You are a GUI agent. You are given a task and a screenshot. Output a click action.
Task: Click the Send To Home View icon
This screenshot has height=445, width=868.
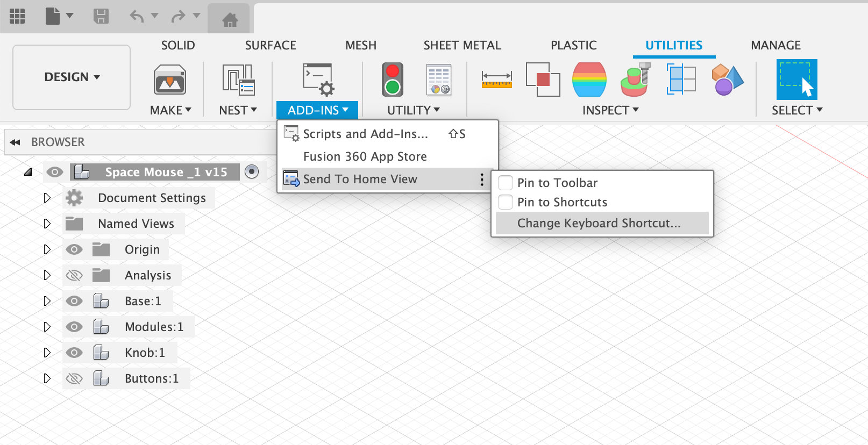[291, 179]
